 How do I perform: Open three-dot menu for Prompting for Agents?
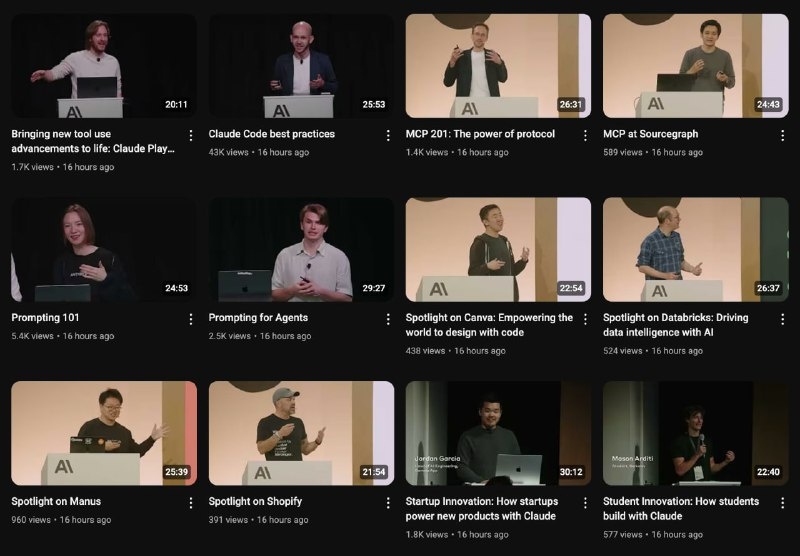(x=388, y=319)
